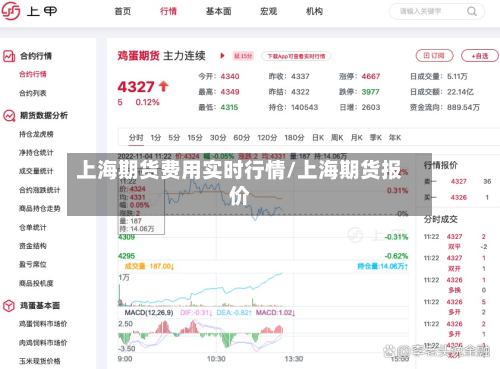Select the 180分 chart period tab
500x369 pixels.
[x=294, y=137]
